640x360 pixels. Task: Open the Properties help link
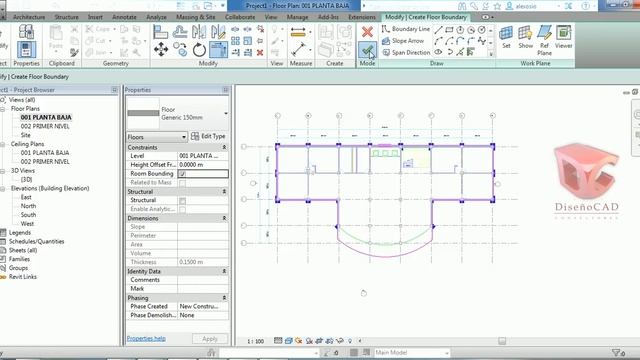pos(146,338)
